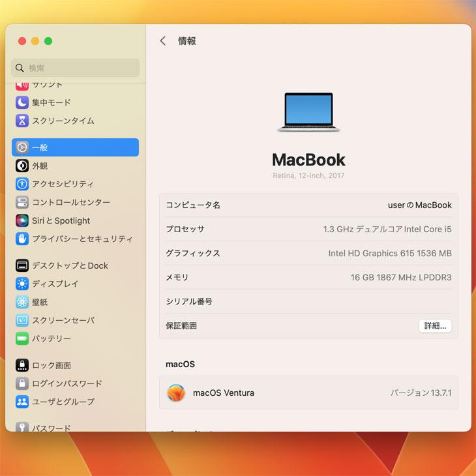
Task: Click the コンピュータ名 row label
Action: click(x=193, y=205)
